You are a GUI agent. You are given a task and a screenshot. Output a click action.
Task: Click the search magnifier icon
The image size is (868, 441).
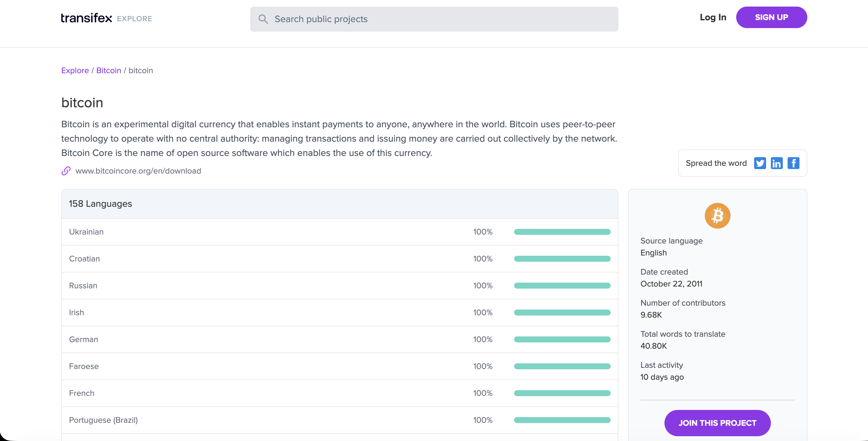tap(263, 19)
